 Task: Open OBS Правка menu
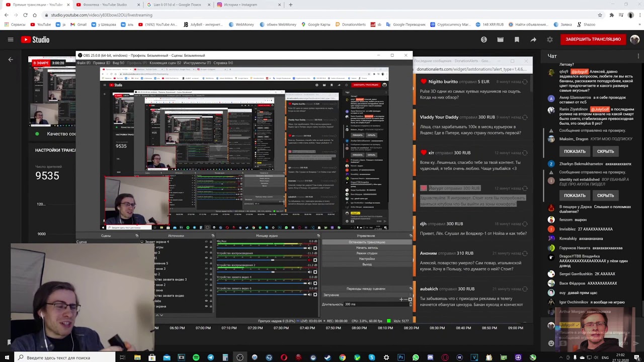[x=102, y=63]
